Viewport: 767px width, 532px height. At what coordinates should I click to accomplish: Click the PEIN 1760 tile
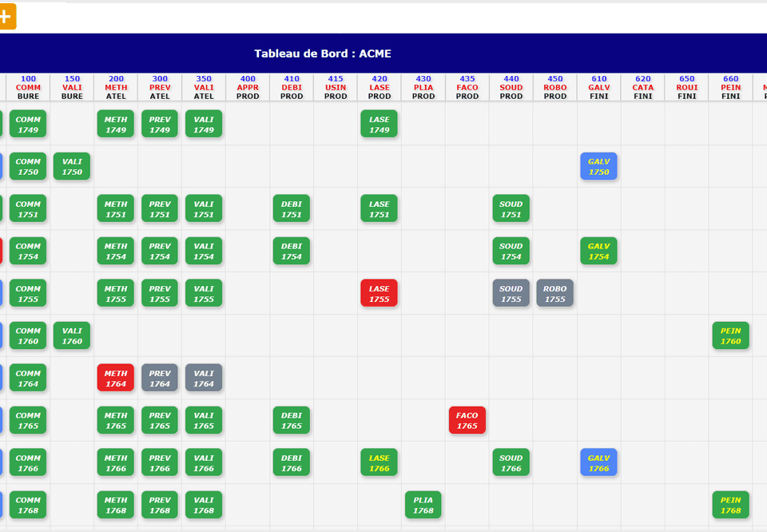(730, 335)
